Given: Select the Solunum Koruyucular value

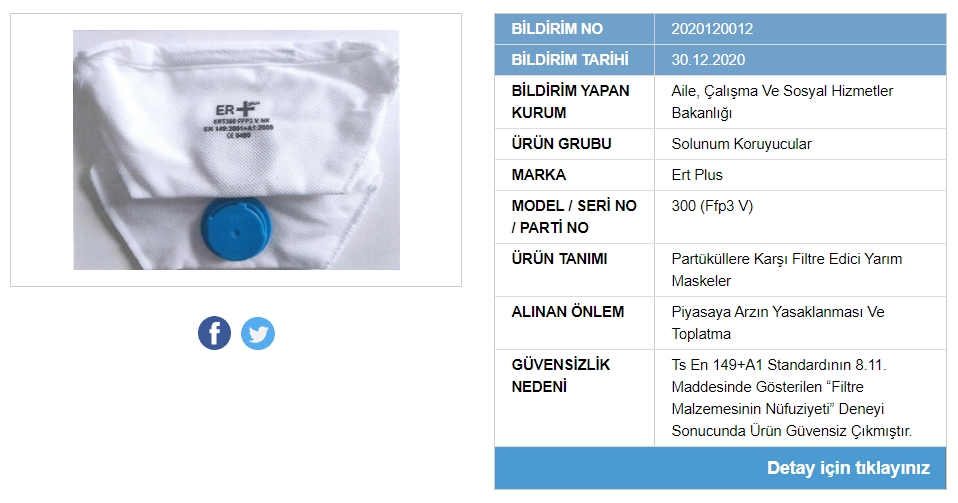Looking at the screenshot, I should coord(741,144).
